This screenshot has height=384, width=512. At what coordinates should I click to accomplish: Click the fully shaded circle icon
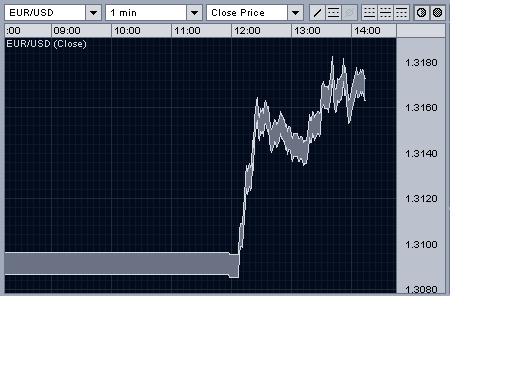tap(438, 13)
